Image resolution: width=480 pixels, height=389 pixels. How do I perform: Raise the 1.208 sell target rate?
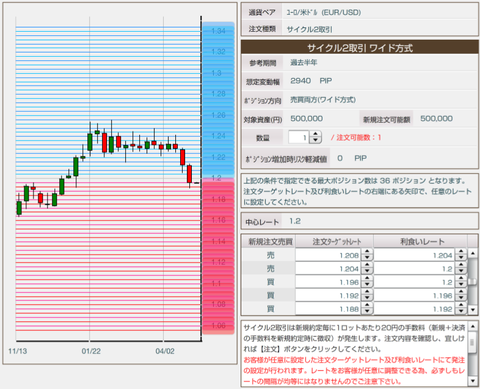[x=367, y=252]
